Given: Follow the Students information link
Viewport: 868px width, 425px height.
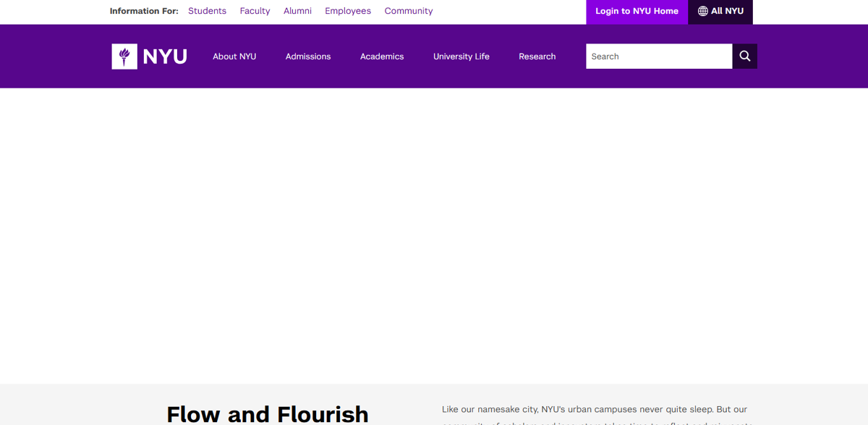Looking at the screenshot, I should pyautogui.click(x=207, y=10).
